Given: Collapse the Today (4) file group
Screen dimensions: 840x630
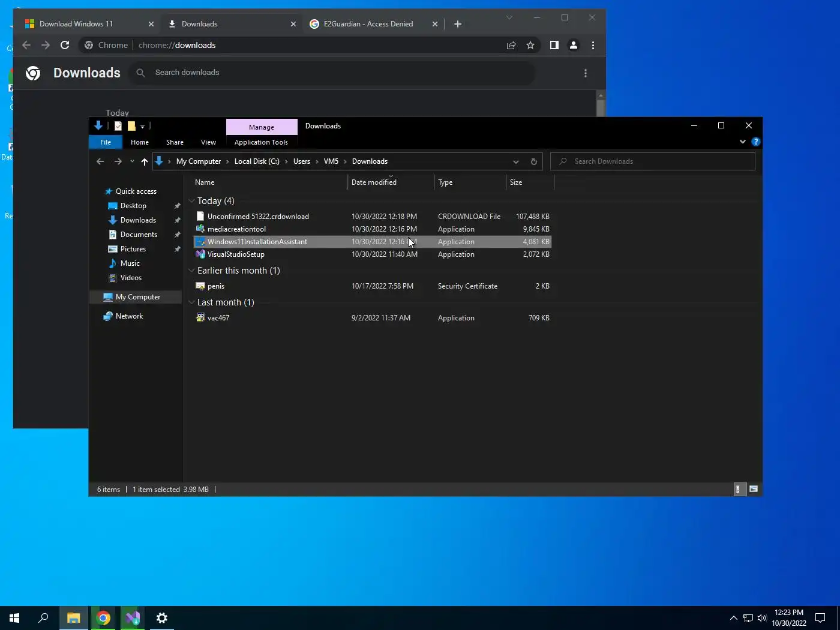Looking at the screenshot, I should coord(191,201).
